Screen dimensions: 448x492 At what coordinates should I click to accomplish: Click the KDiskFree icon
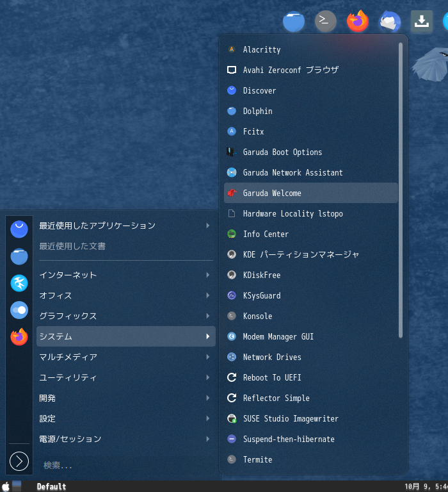point(232,275)
